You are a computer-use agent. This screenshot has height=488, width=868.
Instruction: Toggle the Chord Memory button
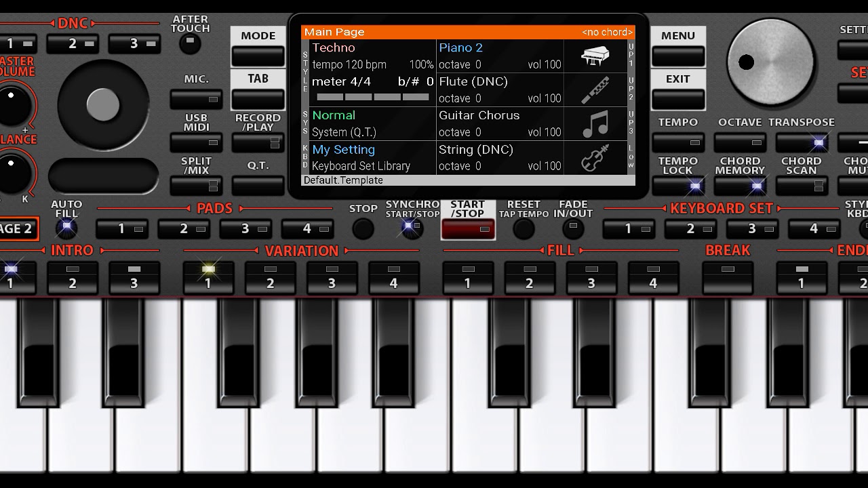tap(740, 185)
